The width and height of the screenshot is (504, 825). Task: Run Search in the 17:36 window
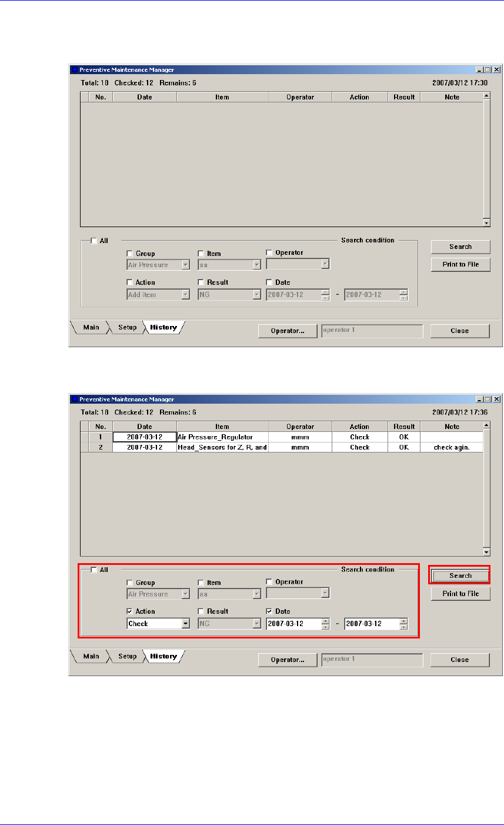click(x=460, y=575)
